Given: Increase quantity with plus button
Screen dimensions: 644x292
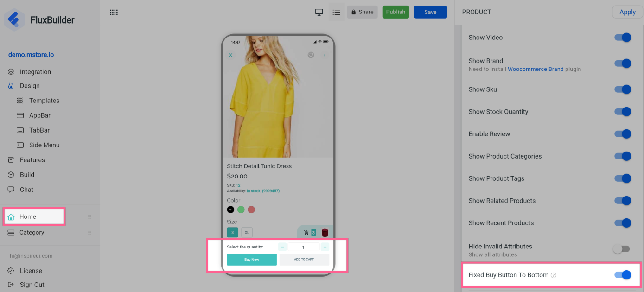Looking at the screenshot, I should click(x=325, y=247).
